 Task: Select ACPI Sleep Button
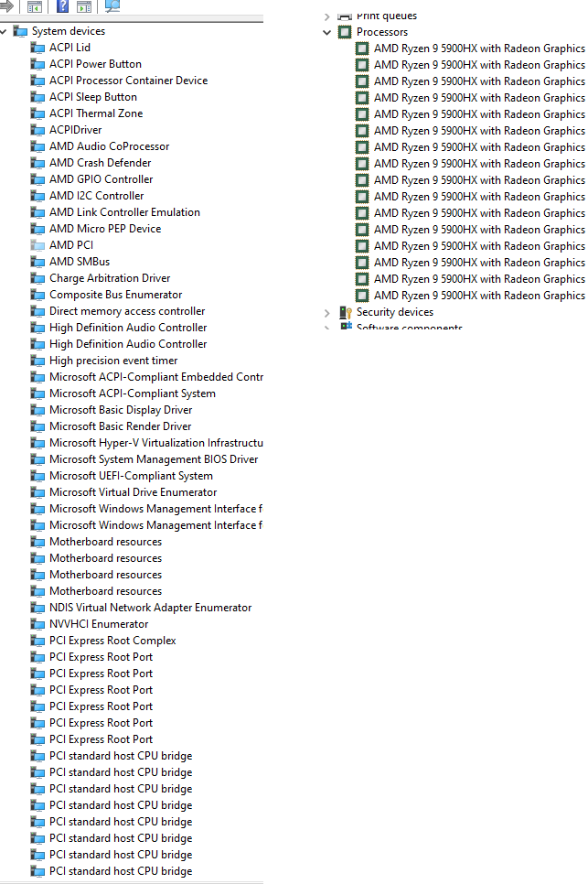tap(93, 96)
